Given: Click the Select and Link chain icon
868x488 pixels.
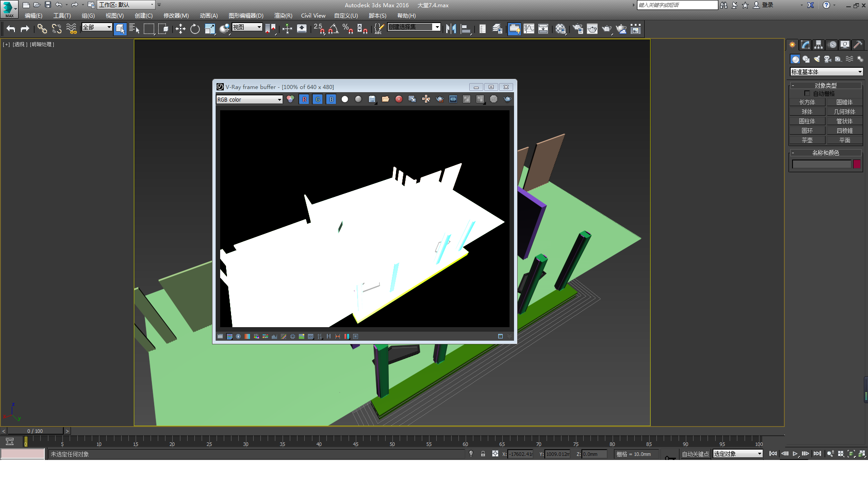Looking at the screenshot, I should [x=42, y=29].
